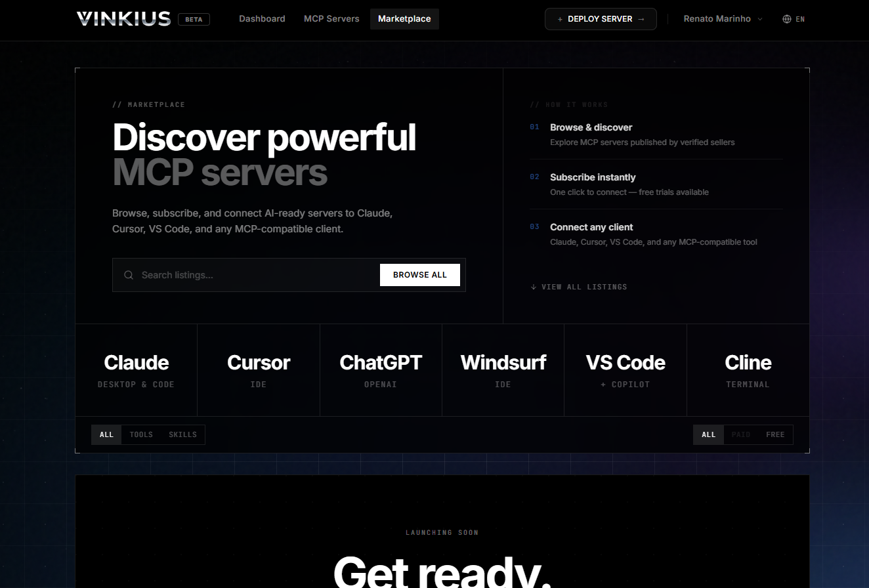Click the globe language icon
This screenshot has height=588, width=869.
(x=786, y=19)
